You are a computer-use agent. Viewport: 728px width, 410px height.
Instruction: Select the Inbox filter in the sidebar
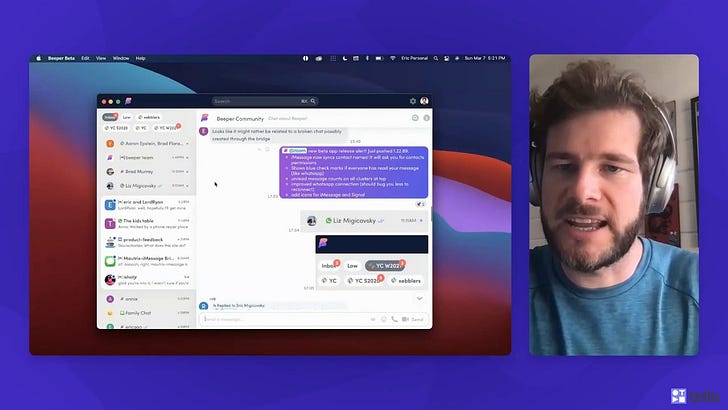tap(110, 117)
